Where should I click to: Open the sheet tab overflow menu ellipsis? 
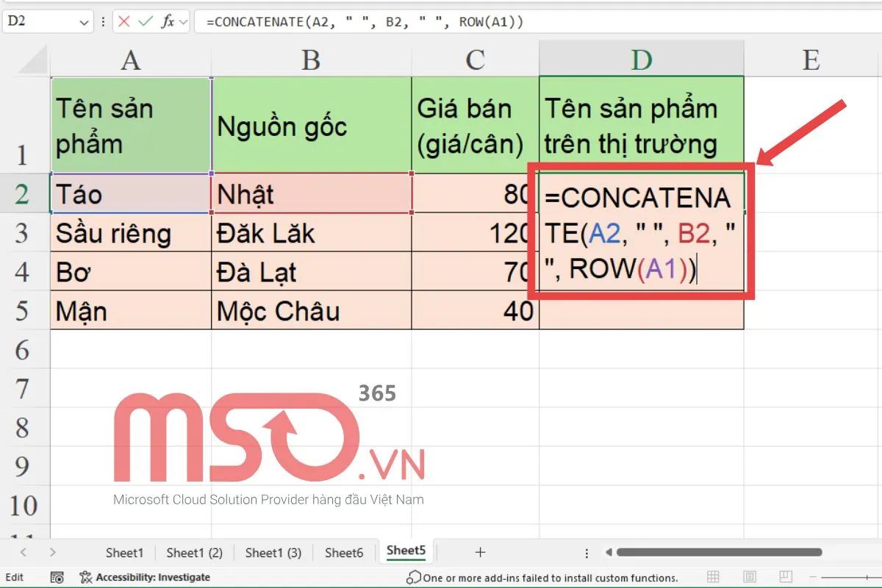click(586, 552)
